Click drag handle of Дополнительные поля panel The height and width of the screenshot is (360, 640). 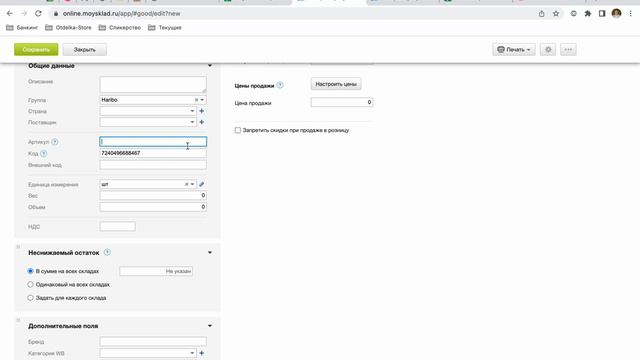pyautogui.click(x=18, y=320)
